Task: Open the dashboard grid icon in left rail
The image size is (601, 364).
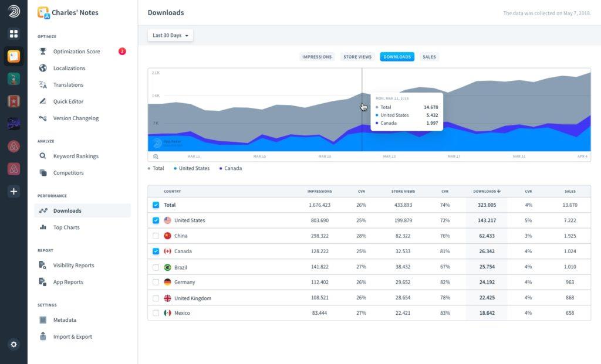Action: pyautogui.click(x=13, y=34)
